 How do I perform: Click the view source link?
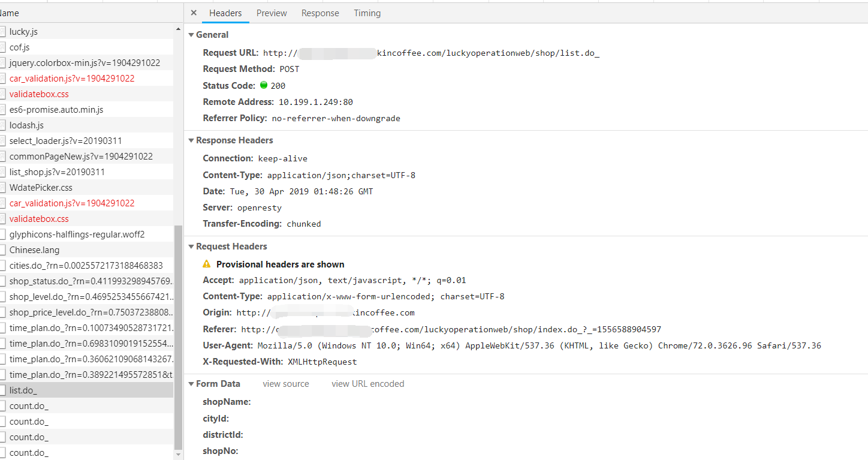[286, 384]
